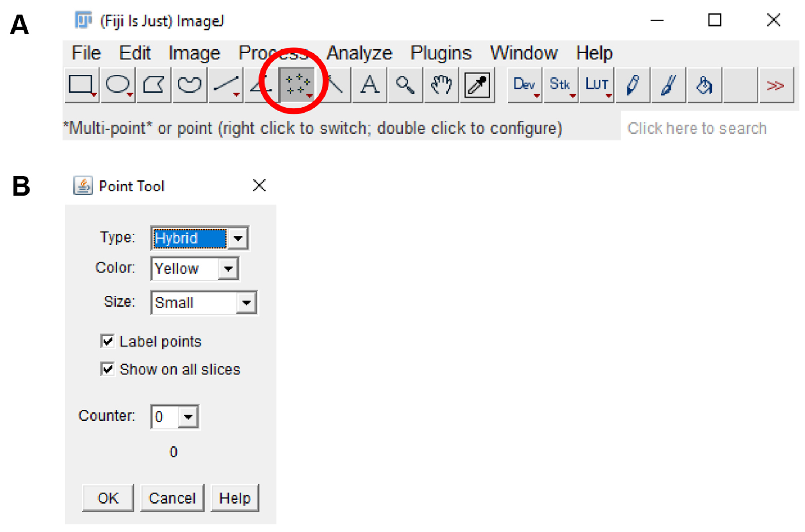
Task: Select the Scrolling hand tool
Action: 441,85
